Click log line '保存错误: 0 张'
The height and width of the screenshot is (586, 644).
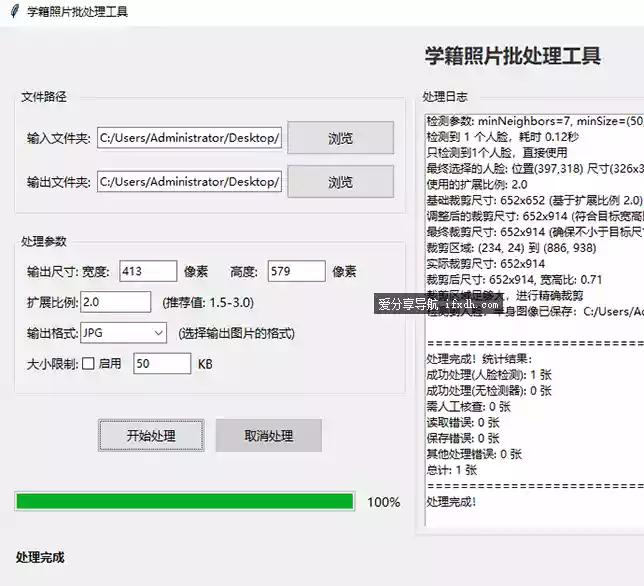click(x=463, y=438)
